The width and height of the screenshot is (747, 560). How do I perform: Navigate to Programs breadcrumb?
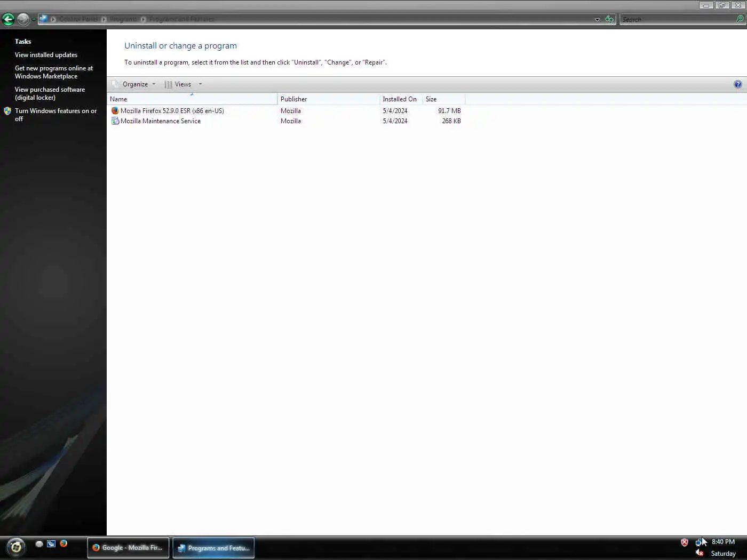coord(123,19)
